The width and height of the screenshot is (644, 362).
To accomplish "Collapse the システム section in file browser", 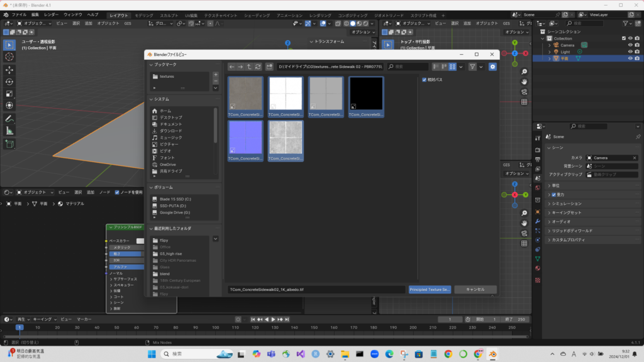I will 151,99.
